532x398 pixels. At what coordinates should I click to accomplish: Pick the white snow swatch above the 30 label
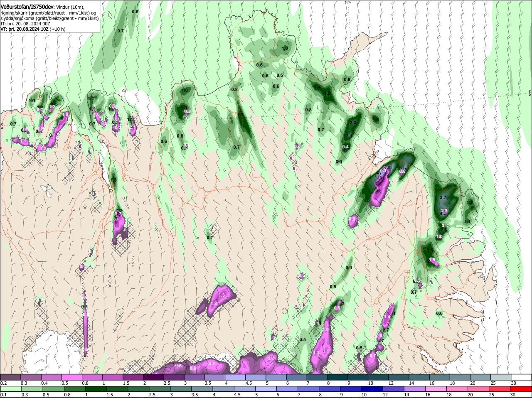pos(521,377)
